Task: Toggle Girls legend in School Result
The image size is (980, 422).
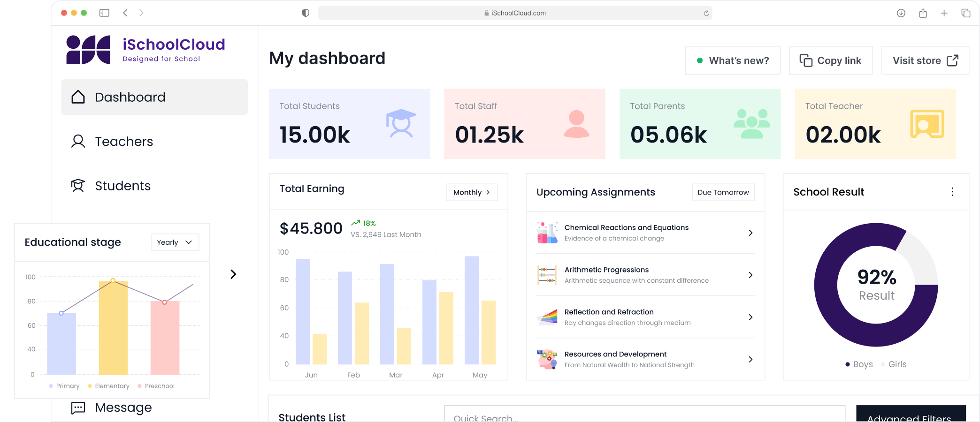Action: point(894,364)
